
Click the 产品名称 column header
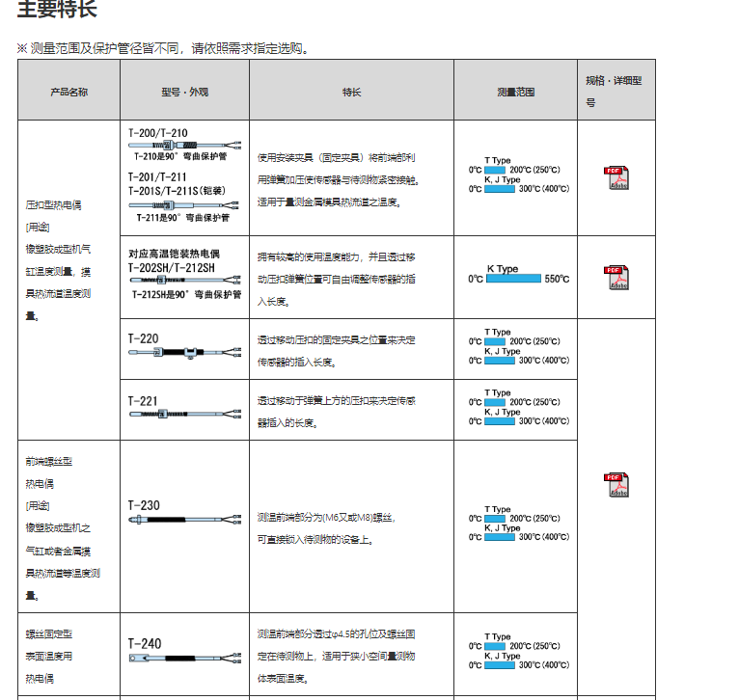68,92
